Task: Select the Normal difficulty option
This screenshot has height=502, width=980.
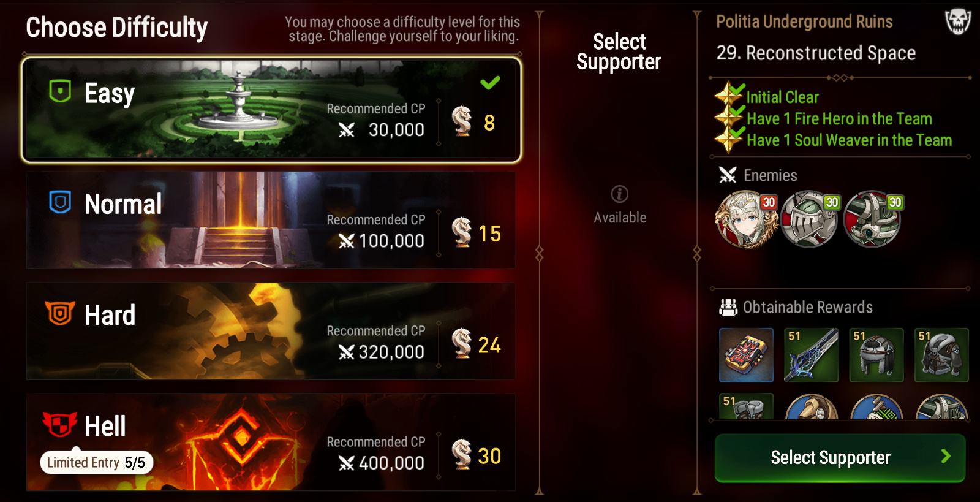Action: (271, 220)
